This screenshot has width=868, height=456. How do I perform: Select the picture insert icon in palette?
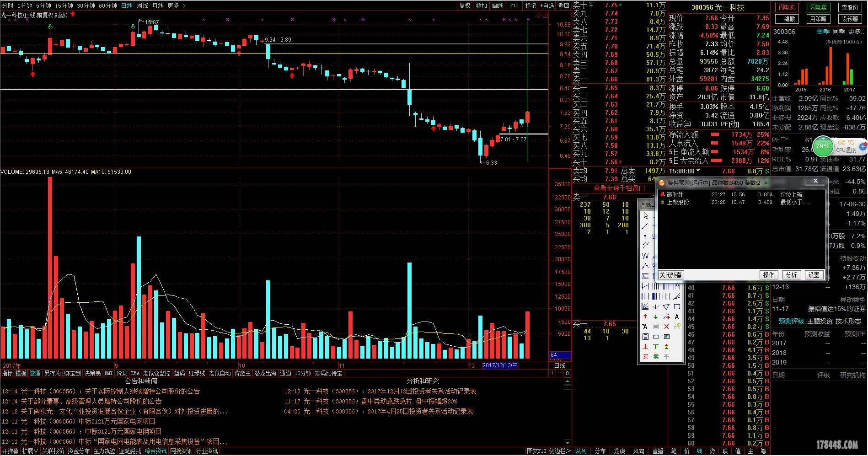click(x=666, y=337)
